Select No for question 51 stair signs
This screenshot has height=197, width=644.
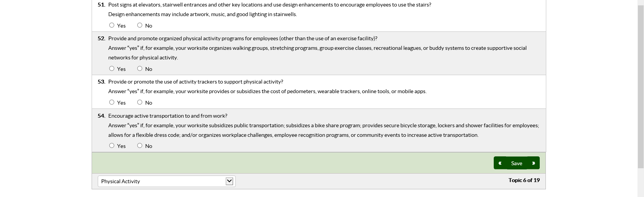coord(140,25)
